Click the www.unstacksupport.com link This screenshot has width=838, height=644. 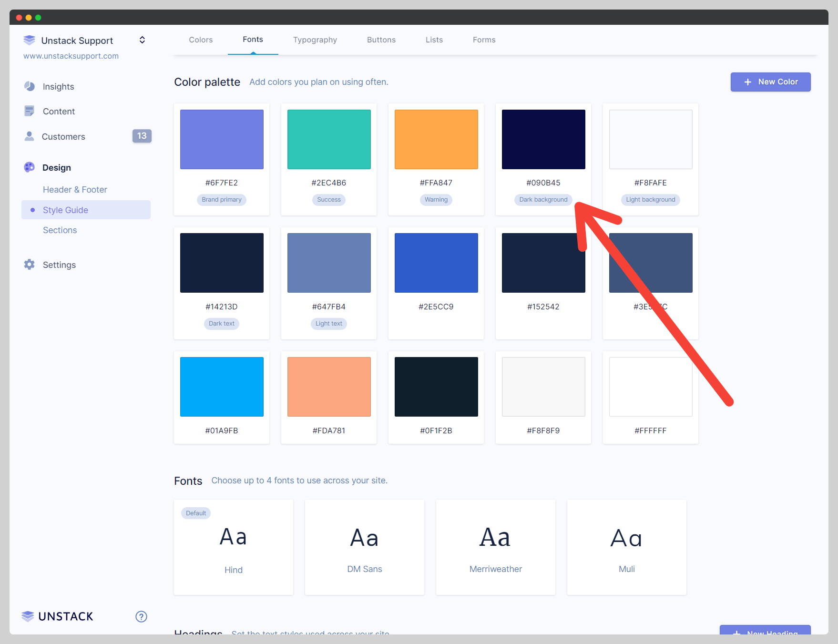tap(71, 56)
